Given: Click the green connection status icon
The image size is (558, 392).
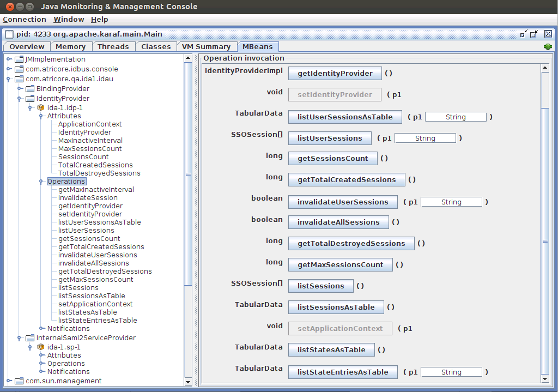Looking at the screenshot, I should (548, 47).
